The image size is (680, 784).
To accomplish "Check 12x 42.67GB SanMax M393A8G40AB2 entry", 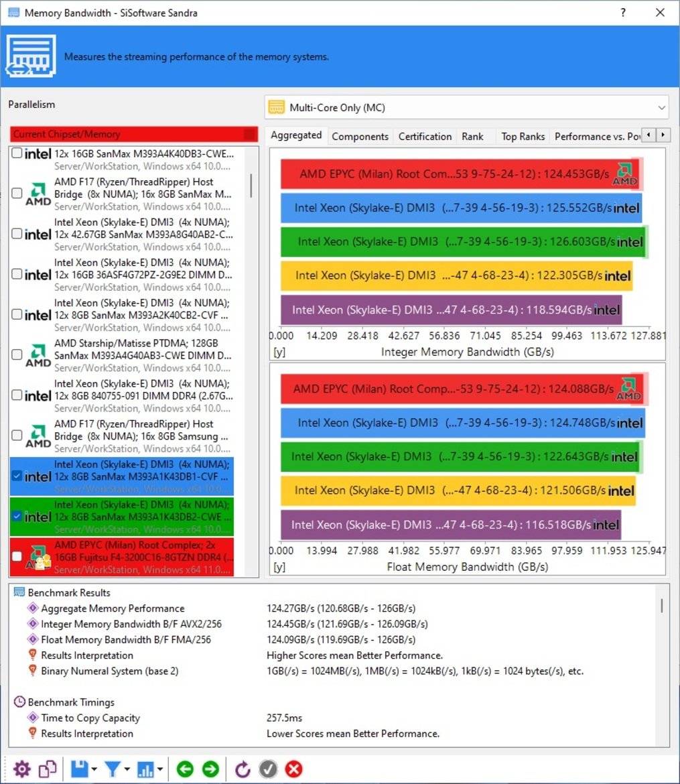I will [17, 233].
